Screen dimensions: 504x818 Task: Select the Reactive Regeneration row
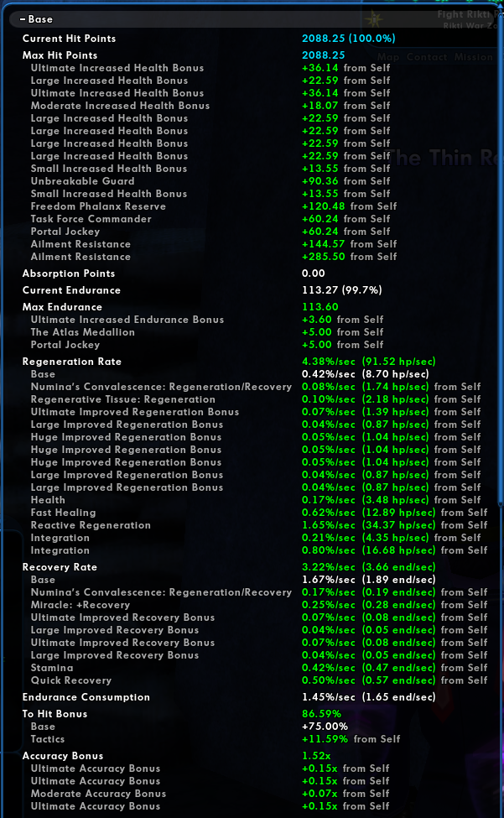pos(91,525)
